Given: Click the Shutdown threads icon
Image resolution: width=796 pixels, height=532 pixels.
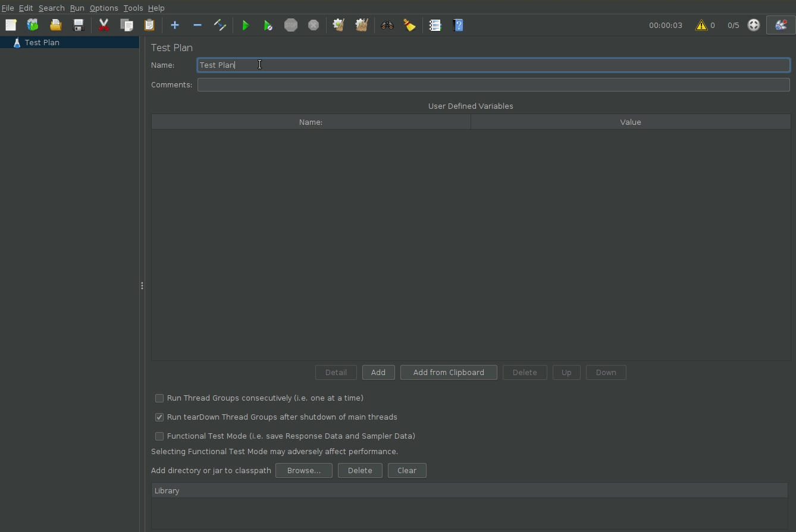Looking at the screenshot, I should (x=314, y=25).
